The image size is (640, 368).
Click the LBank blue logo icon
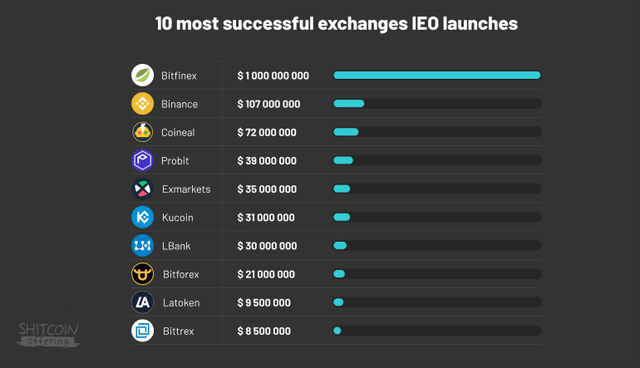(x=142, y=245)
